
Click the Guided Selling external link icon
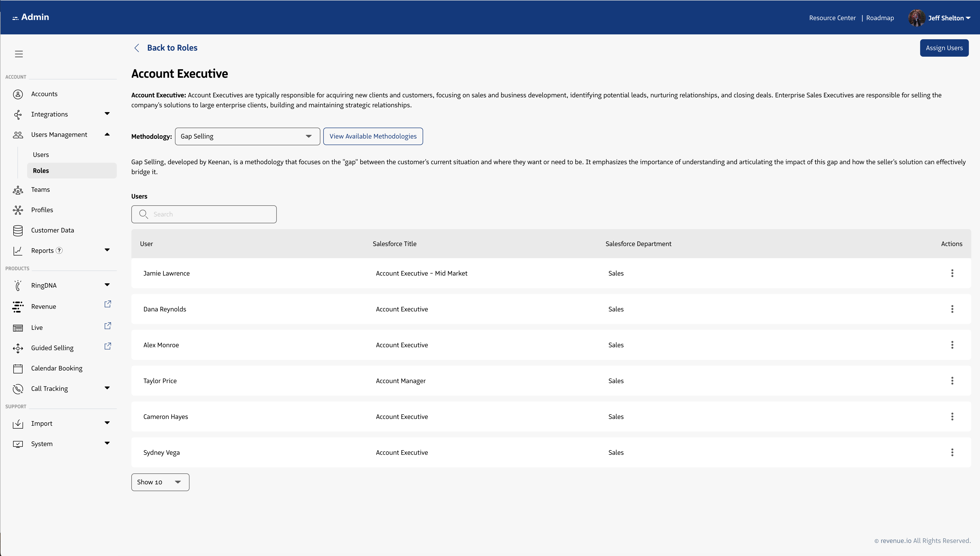pos(108,346)
